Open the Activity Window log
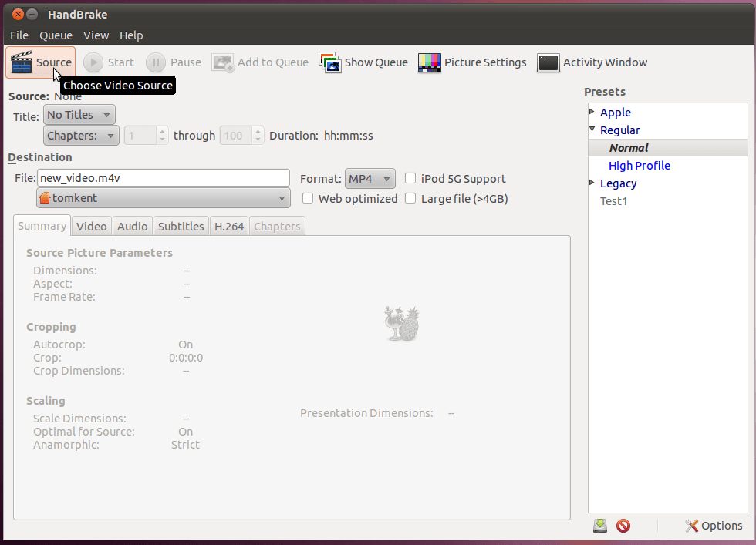 click(592, 62)
